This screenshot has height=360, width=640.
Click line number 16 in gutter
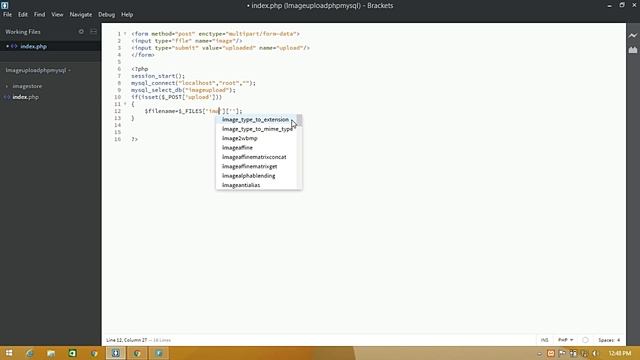pos(118,139)
